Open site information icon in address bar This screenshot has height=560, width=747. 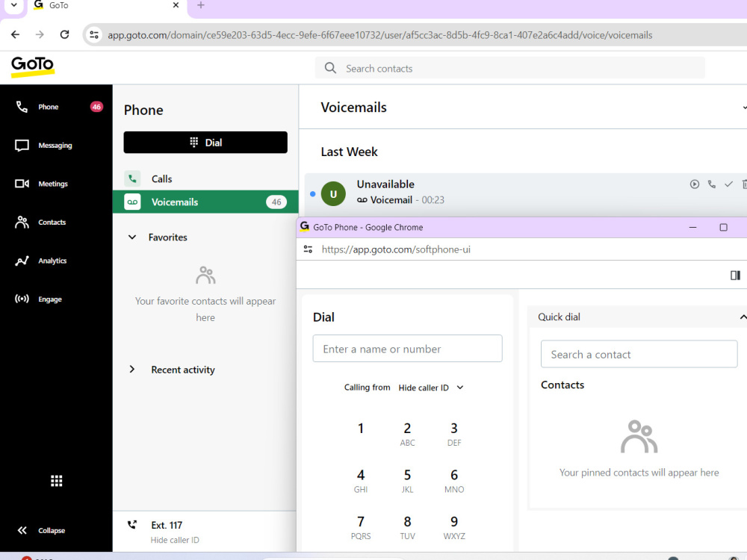(x=94, y=35)
